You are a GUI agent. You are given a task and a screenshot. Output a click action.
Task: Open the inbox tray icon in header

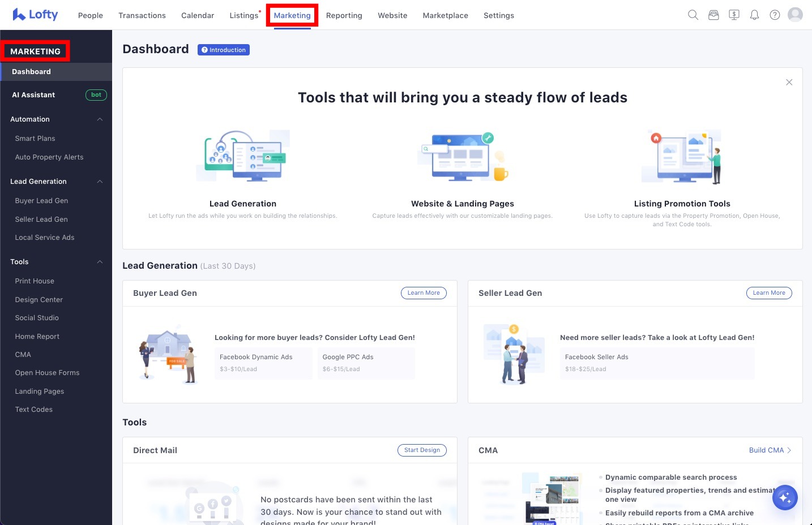(713, 15)
